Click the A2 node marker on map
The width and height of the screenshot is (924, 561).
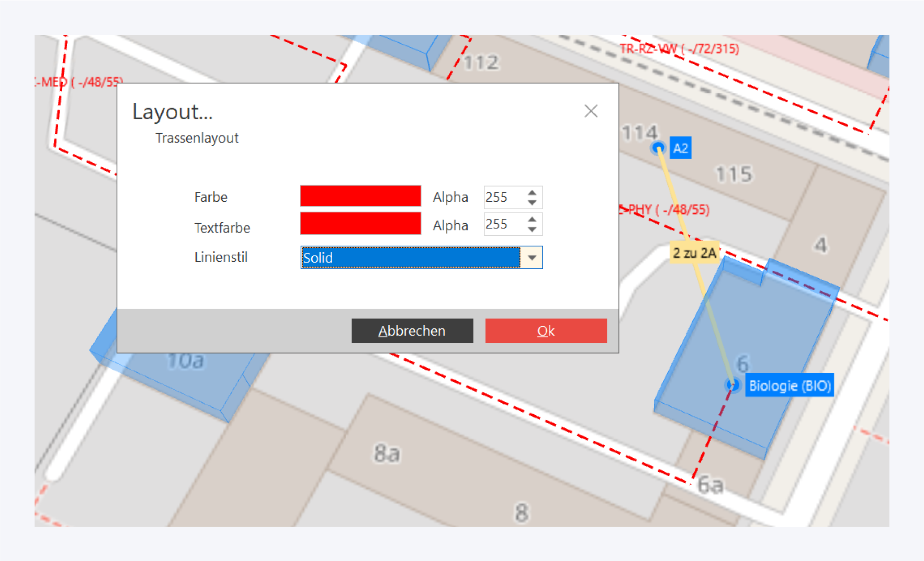click(x=658, y=148)
